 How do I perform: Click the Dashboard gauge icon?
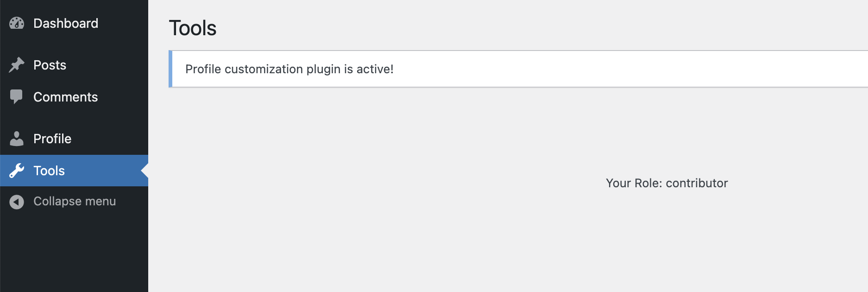tap(17, 23)
